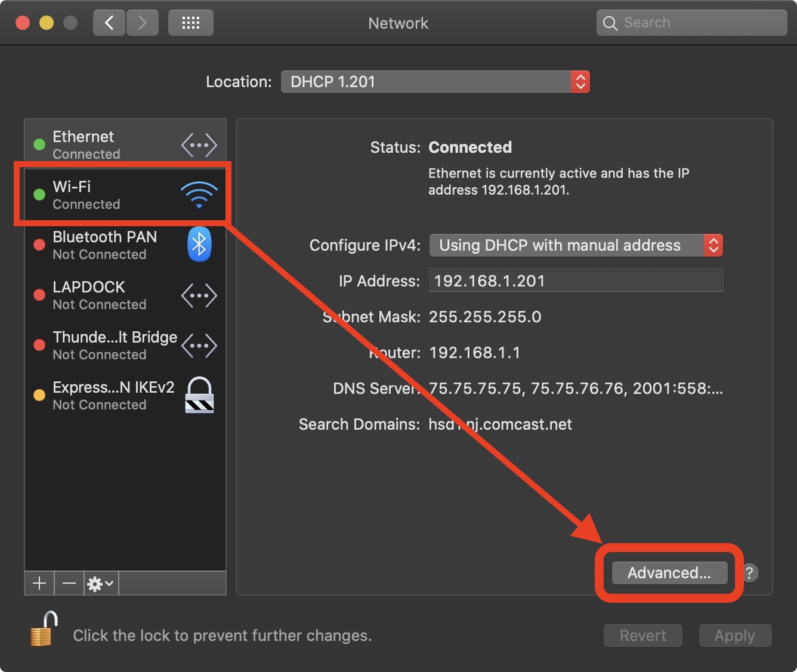
Task: Show all preferences grid icon
Action: pos(190,23)
